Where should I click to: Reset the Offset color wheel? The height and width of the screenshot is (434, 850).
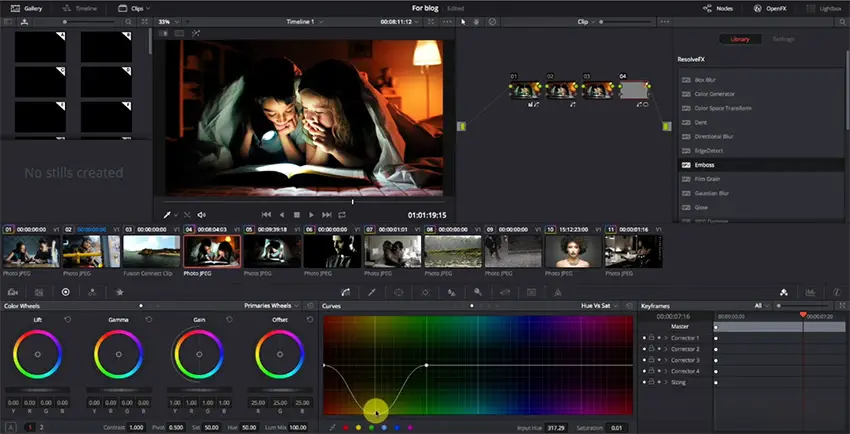310,320
